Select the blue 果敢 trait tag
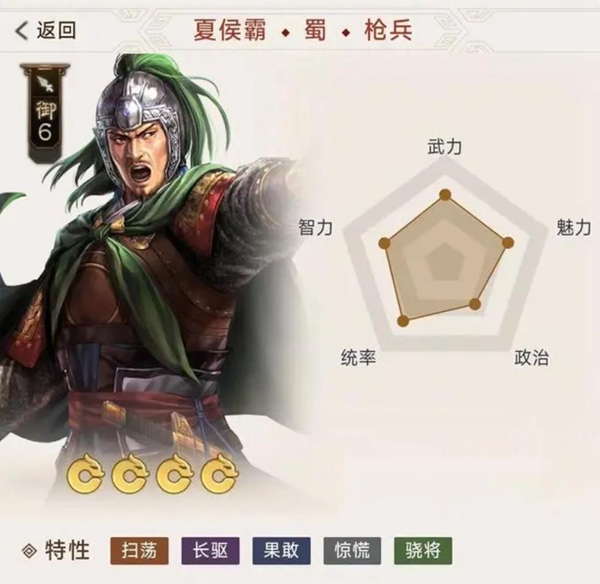Screen dimensions: 600x584 [x=281, y=551]
